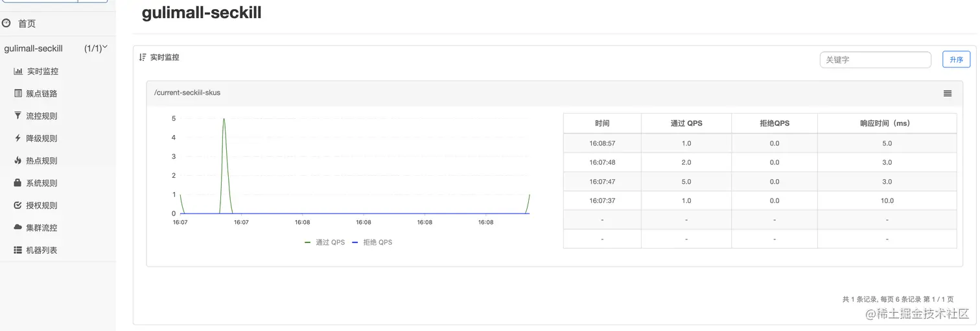Viewport: 980px width, 331px height.
Task: Click the 10.0 response time cell
Action: [887, 201]
